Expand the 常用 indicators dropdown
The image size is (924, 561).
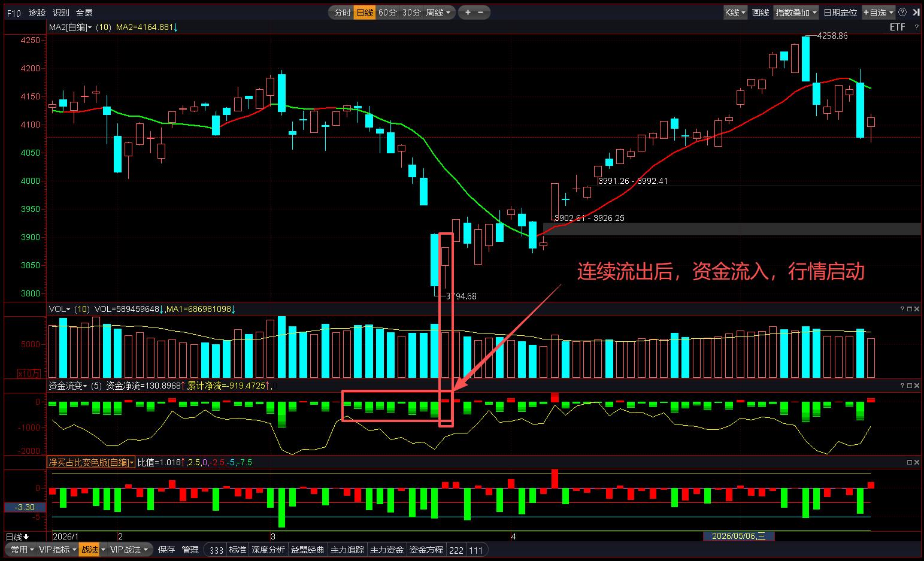tap(22, 550)
